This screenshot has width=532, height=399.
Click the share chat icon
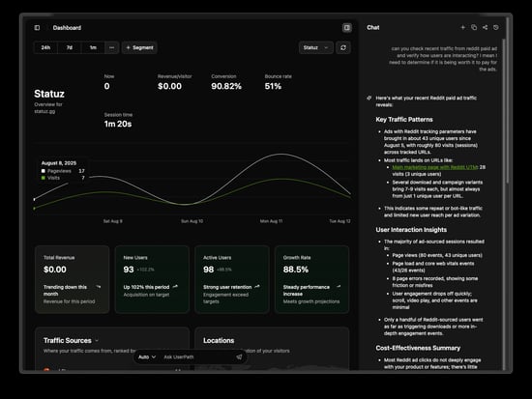485,27
